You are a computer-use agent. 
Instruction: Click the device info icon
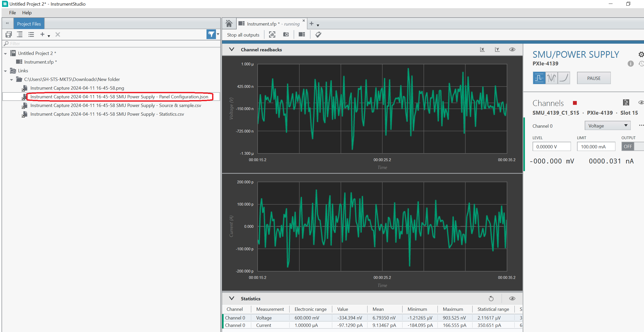[630, 64]
